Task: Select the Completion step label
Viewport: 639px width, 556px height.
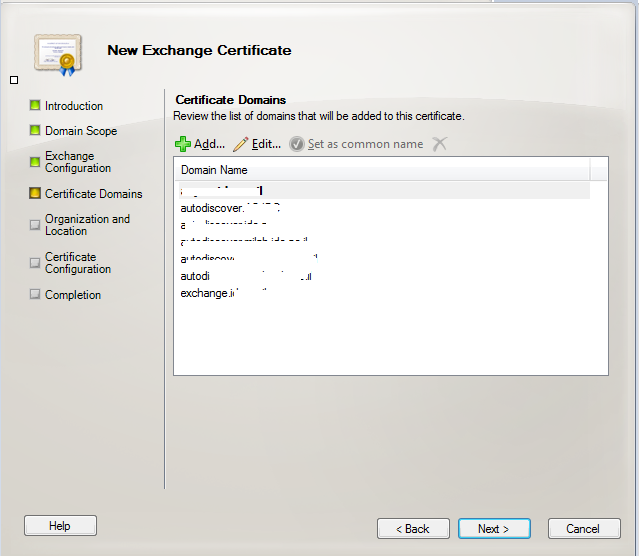Action: 73,295
